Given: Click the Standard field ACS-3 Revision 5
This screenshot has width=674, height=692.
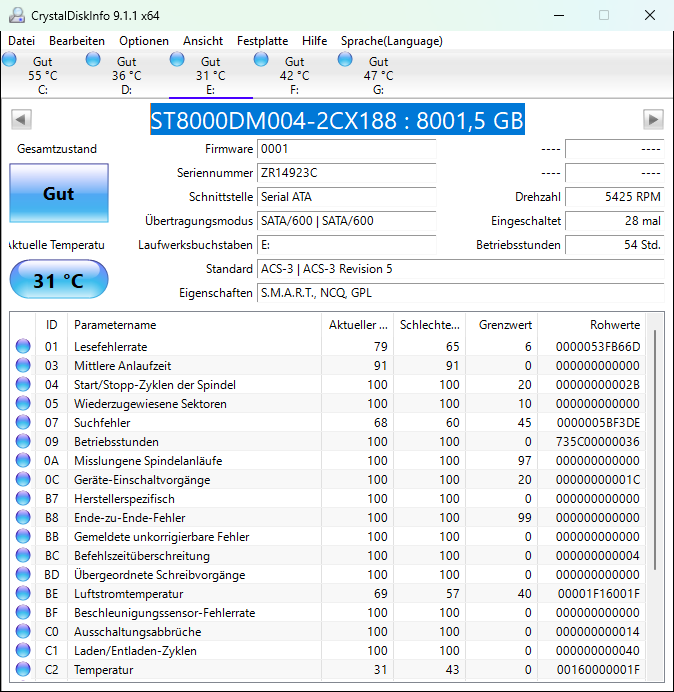Looking at the screenshot, I should pyautogui.click(x=460, y=269).
